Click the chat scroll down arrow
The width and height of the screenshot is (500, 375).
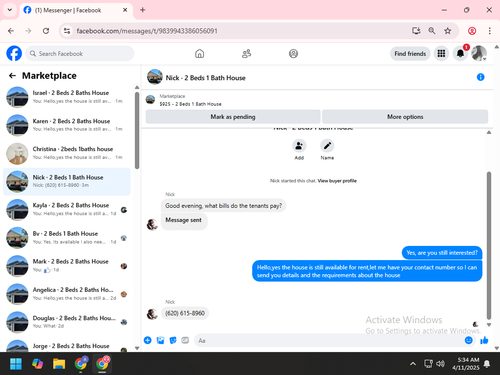tap(489, 325)
